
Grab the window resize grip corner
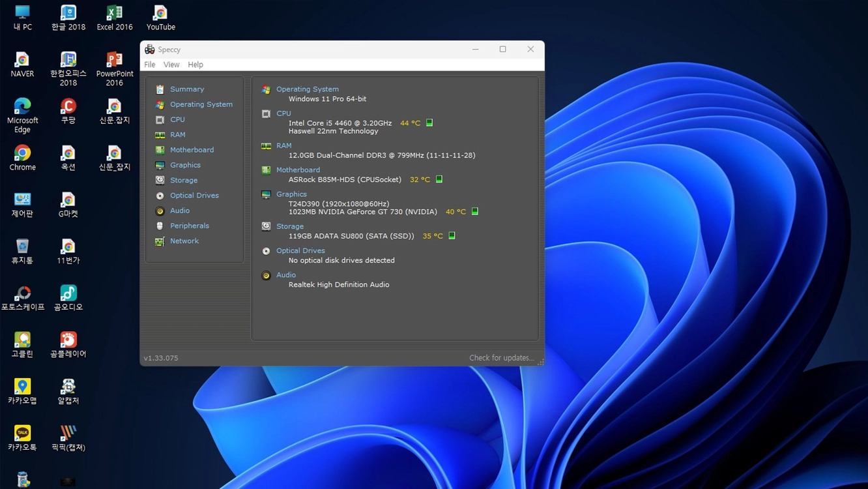click(x=540, y=362)
